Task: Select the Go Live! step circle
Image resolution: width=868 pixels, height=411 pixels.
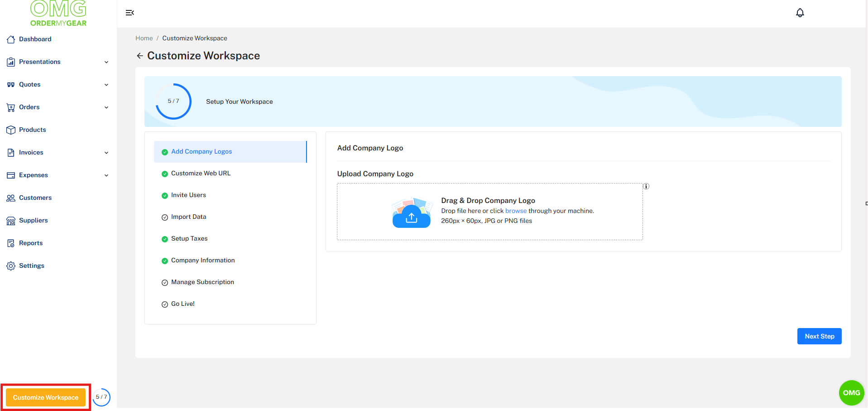Action: tap(164, 304)
